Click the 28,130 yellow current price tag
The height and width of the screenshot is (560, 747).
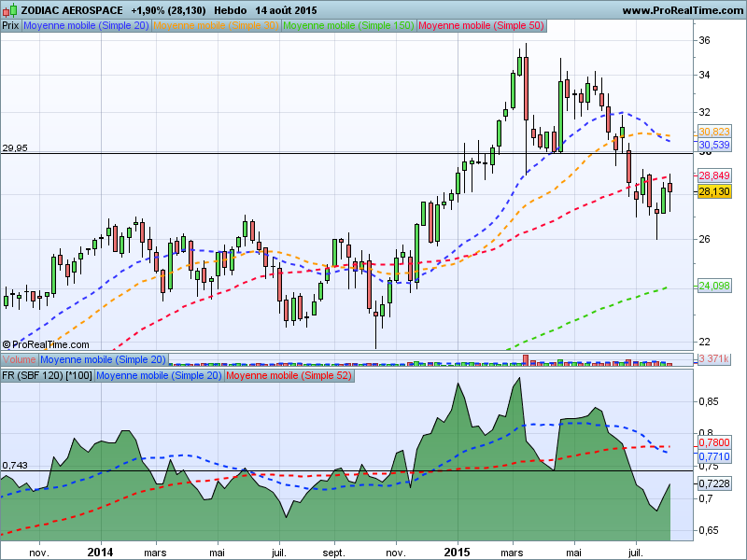tap(714, 192)
